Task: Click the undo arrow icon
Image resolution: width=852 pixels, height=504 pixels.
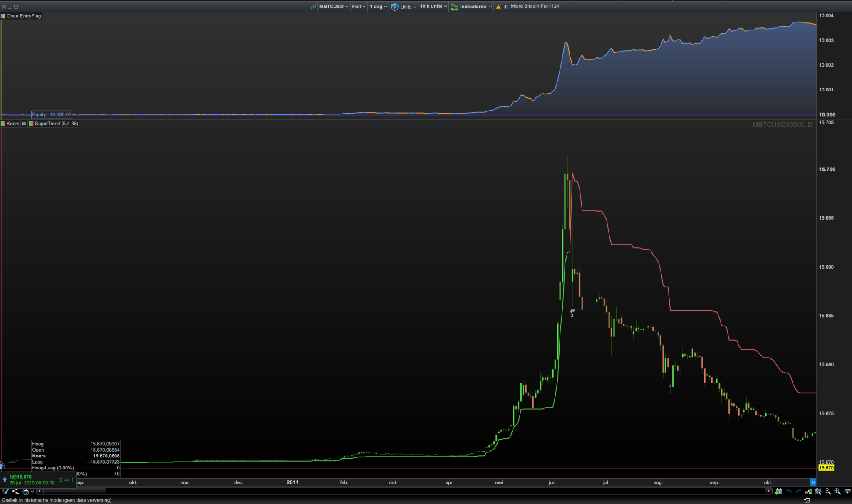Action: 789,491
